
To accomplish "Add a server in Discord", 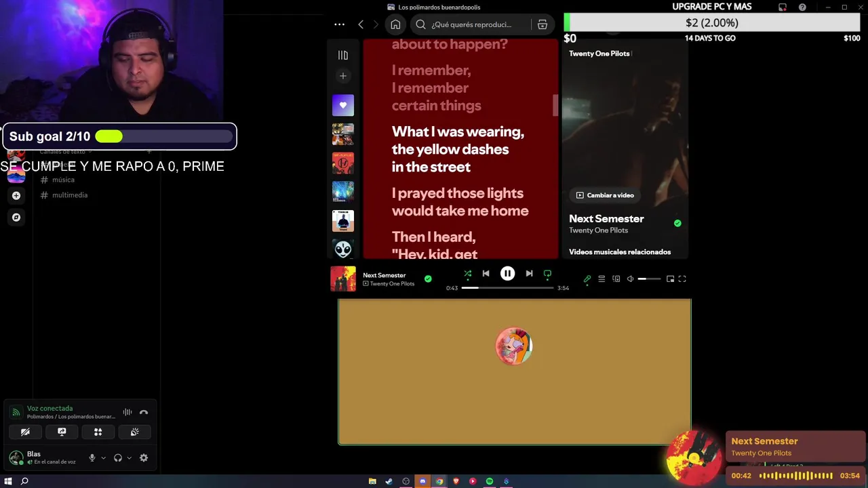I will click(x=16, y=196).
